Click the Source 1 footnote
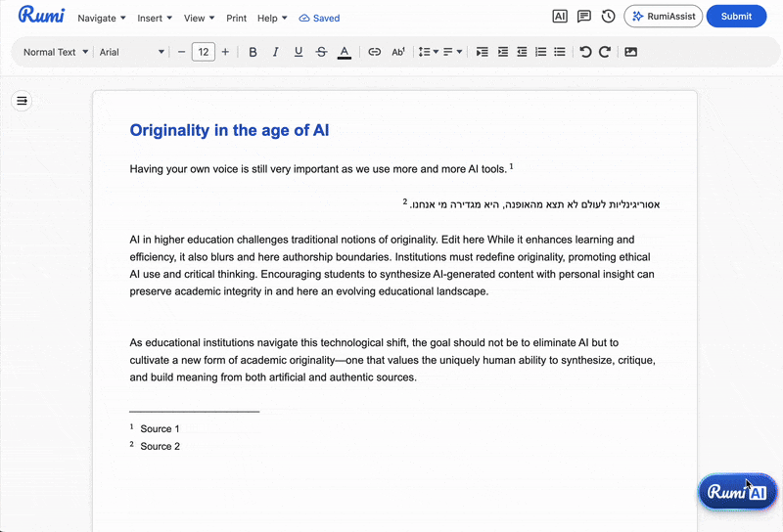 point(160,428)
